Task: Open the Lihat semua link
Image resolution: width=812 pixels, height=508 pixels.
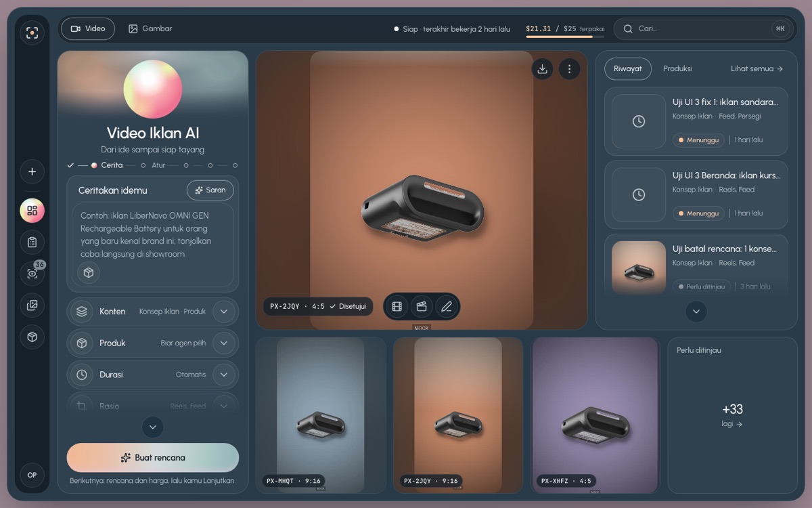Action: [x=757, y=68]
